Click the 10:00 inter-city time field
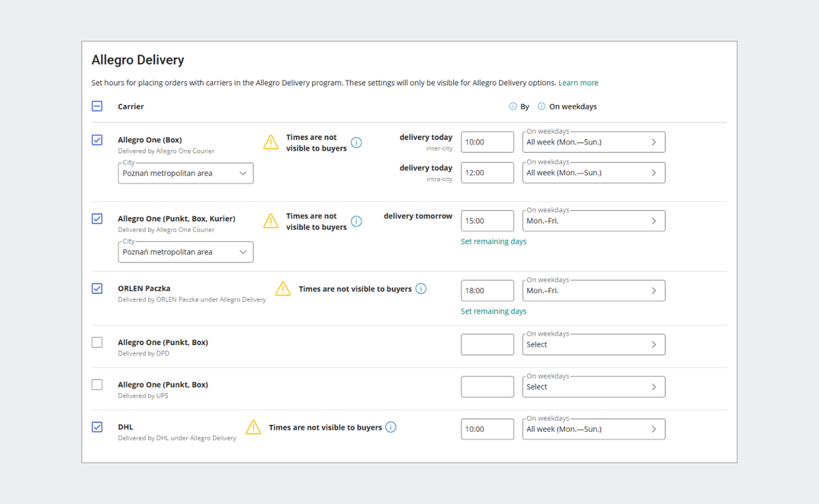The width and height of the screenshot is (819, 504). (487, 142)
